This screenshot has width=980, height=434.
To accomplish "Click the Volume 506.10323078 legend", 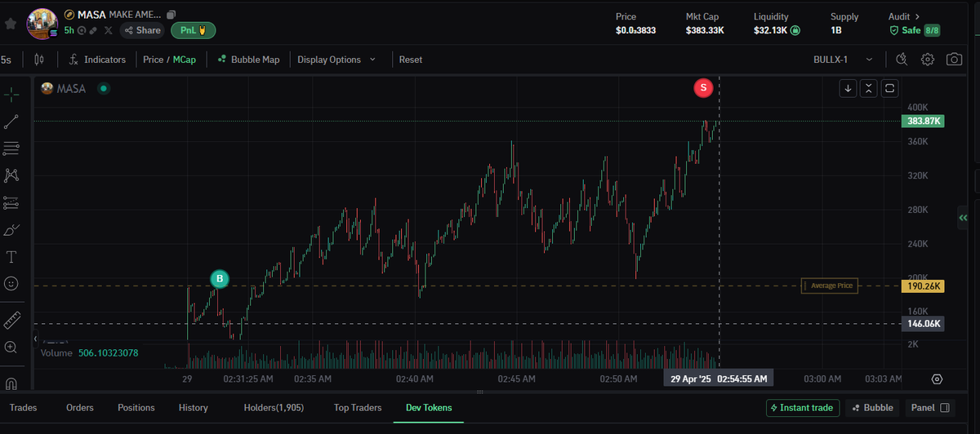I will [x=90, y=353].
